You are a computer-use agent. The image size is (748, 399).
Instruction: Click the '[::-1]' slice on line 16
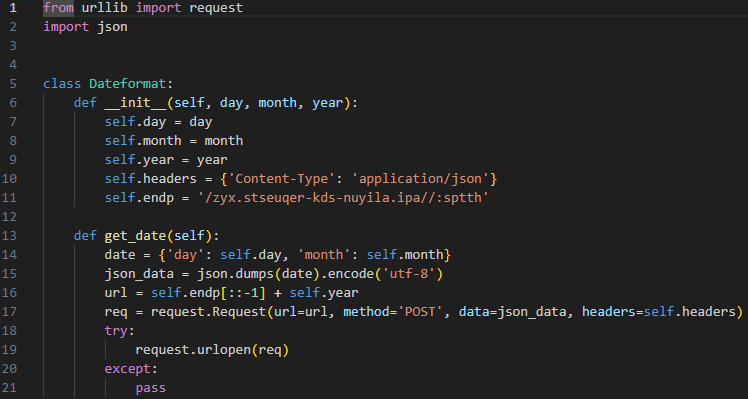[243, 293]
